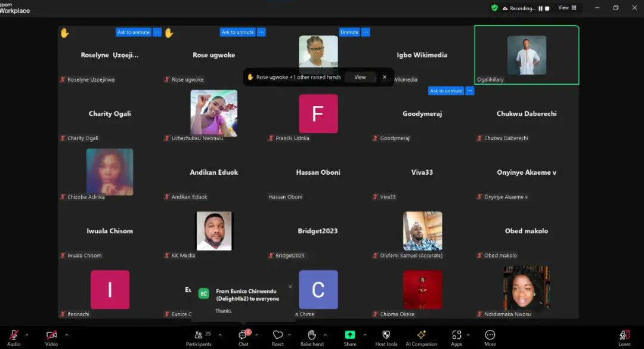Expand the Video options arrow
The image size is (644, 349).
click(x=67, y=335)
